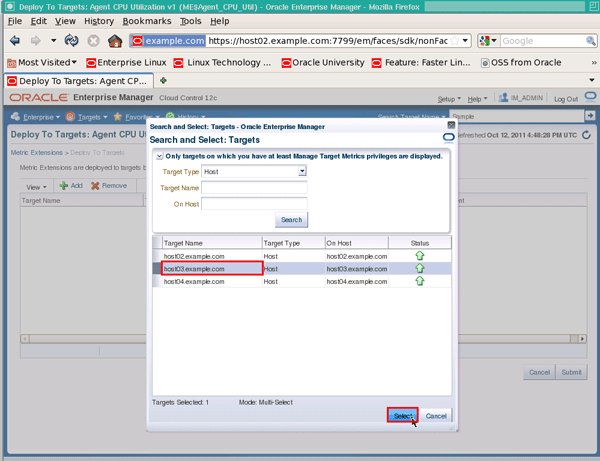
Task: Reload the page with refresh icon
Action: coord(72,40)
